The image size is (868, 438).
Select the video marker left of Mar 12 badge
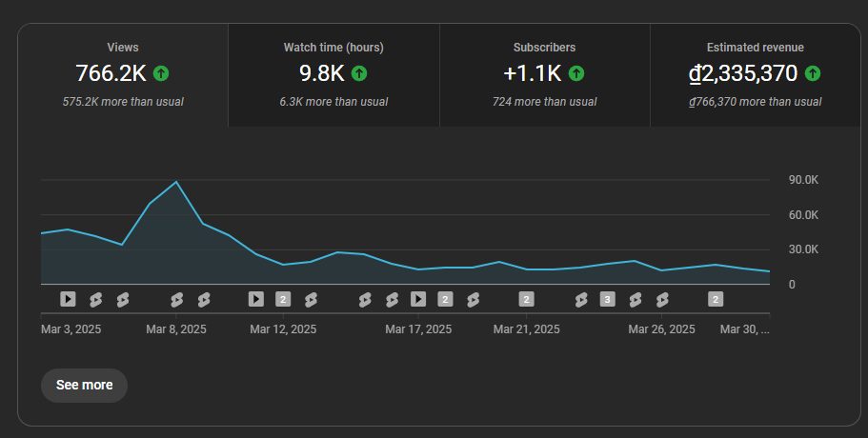(255, 299)
